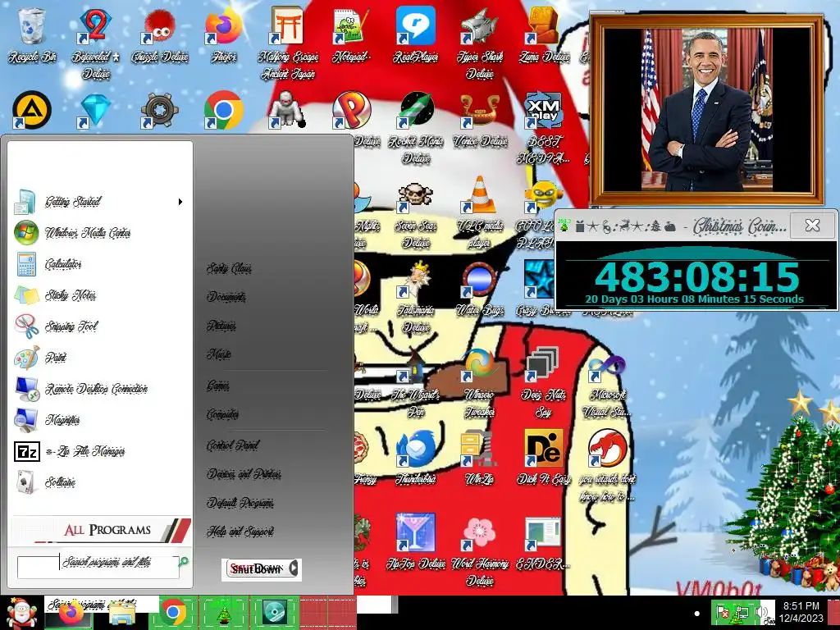Viewport: 840px width, 630px height.
Task: Open Talismania Deluxe desktop shortcut
Action: coord(416,298)
